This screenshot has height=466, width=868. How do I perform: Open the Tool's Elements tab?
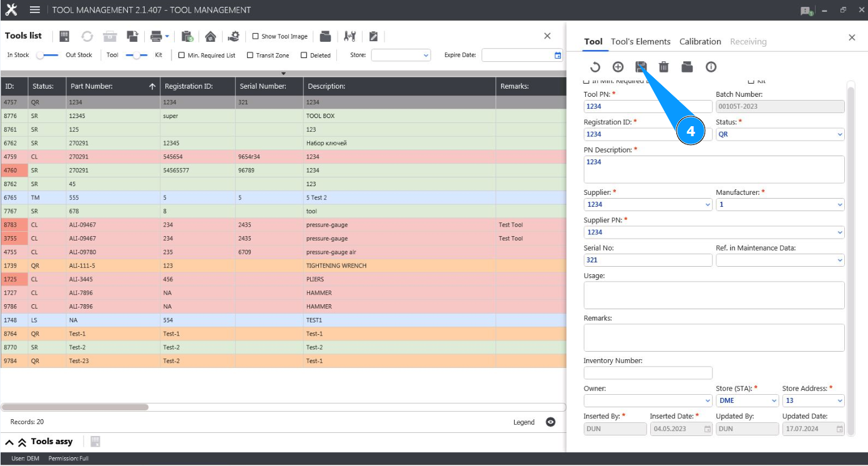(640, 41)
